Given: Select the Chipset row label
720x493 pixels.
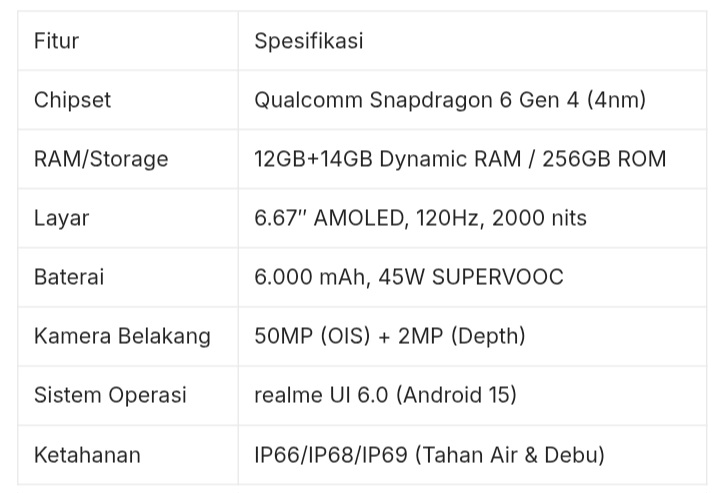Looking at the screenshot, I should click(72, 100).
